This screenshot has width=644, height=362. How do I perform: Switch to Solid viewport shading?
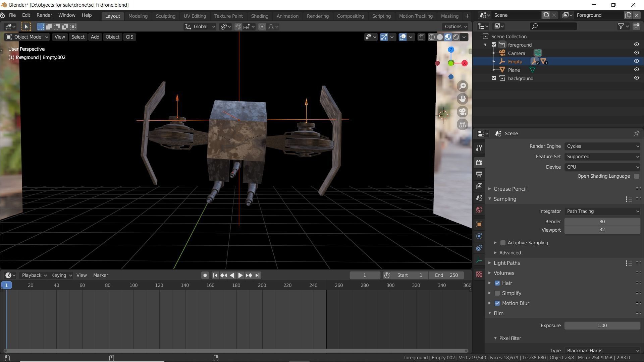440,37
